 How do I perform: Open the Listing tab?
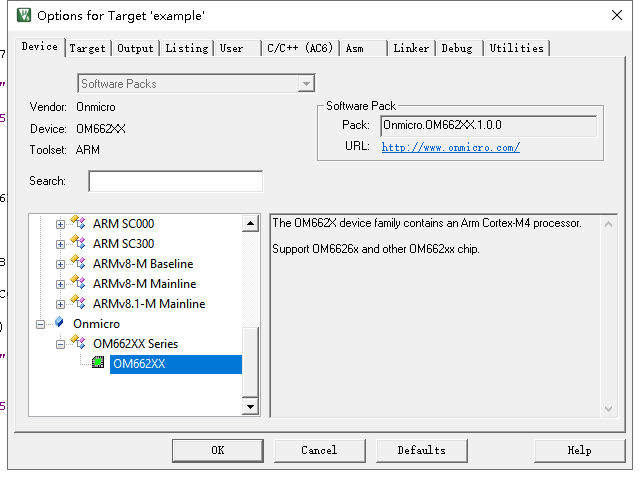187,48
